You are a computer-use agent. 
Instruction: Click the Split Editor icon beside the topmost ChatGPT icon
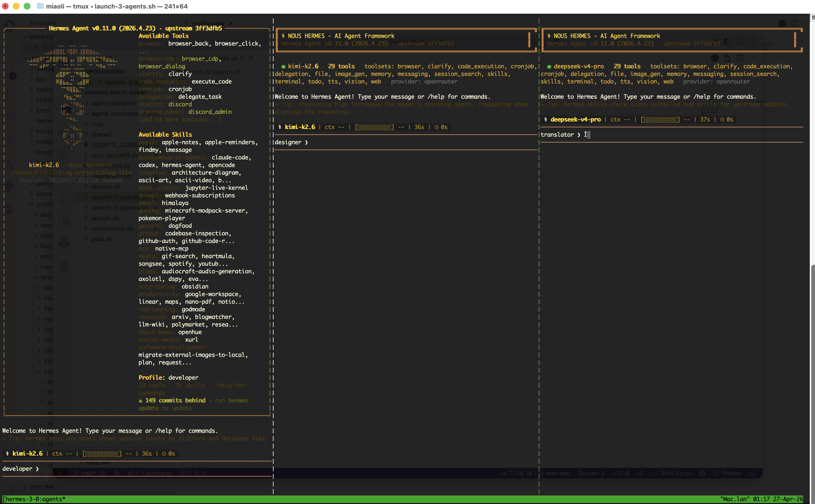click(x=795, y=23)
